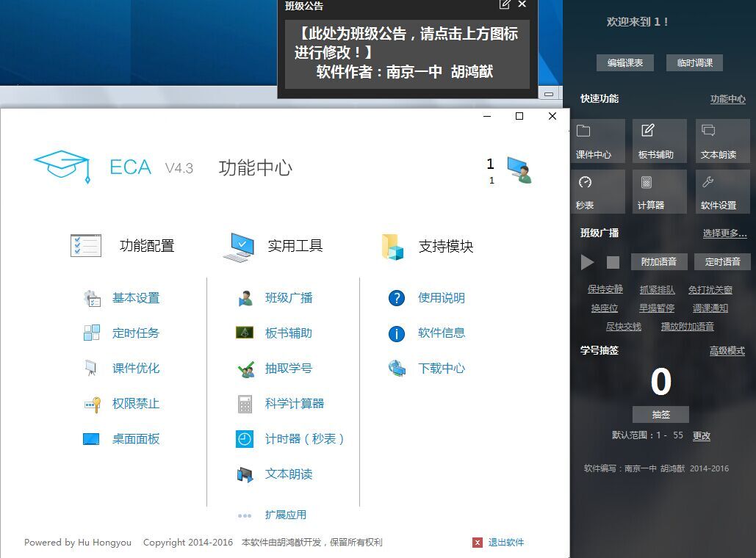Image resolution: width=756 pixels, height=558 pixels.
Task: Stop the class broadcast audio
Action: [x=613, y=262]
